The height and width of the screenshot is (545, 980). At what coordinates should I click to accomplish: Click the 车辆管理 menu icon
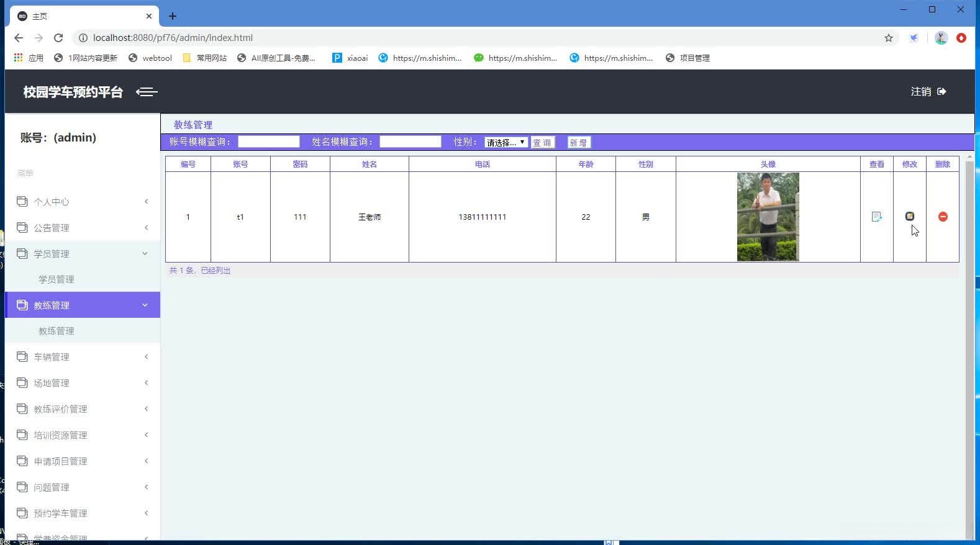pos(22,356)
